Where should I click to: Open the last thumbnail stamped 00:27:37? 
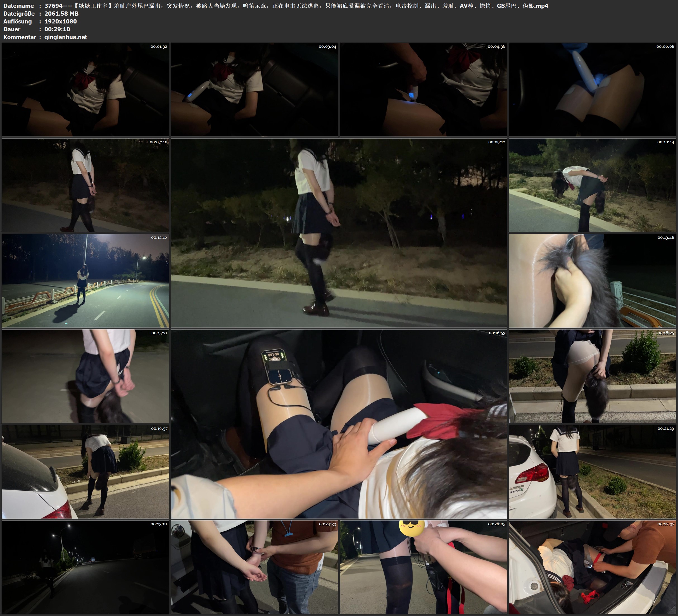[592, 567]
